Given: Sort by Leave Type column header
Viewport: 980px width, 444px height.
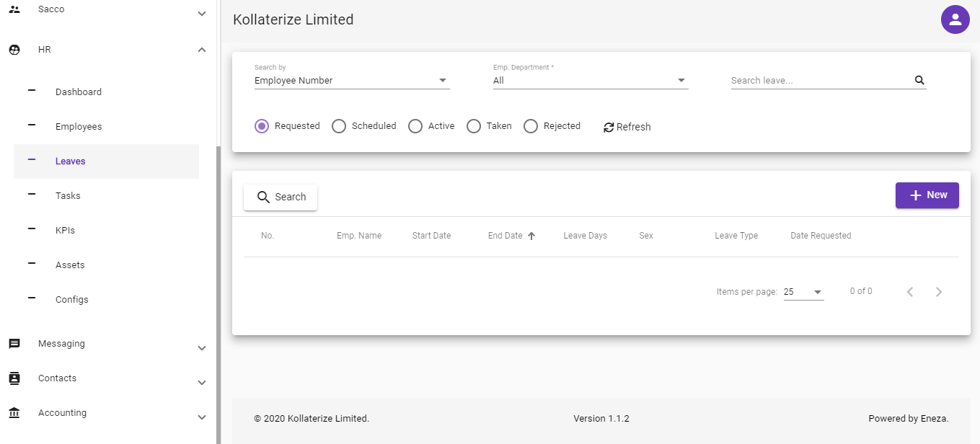Looking at the screenshot, I should (x=736, y=236).
